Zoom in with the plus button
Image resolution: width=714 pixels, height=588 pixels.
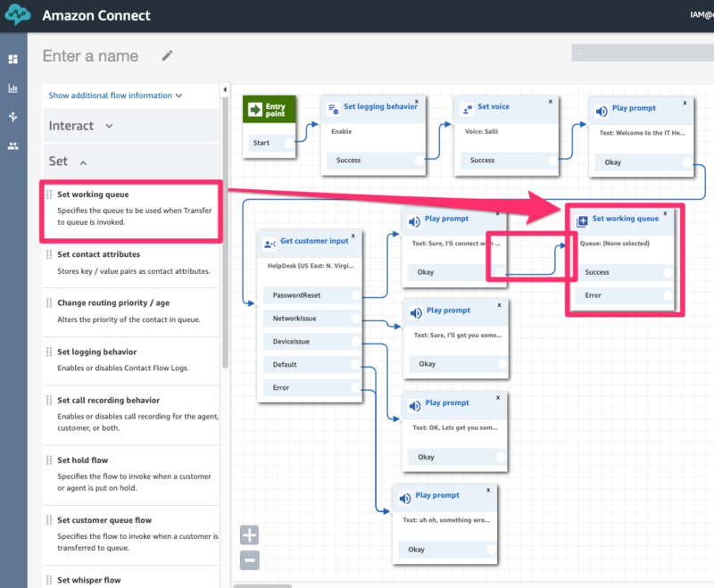250,534
